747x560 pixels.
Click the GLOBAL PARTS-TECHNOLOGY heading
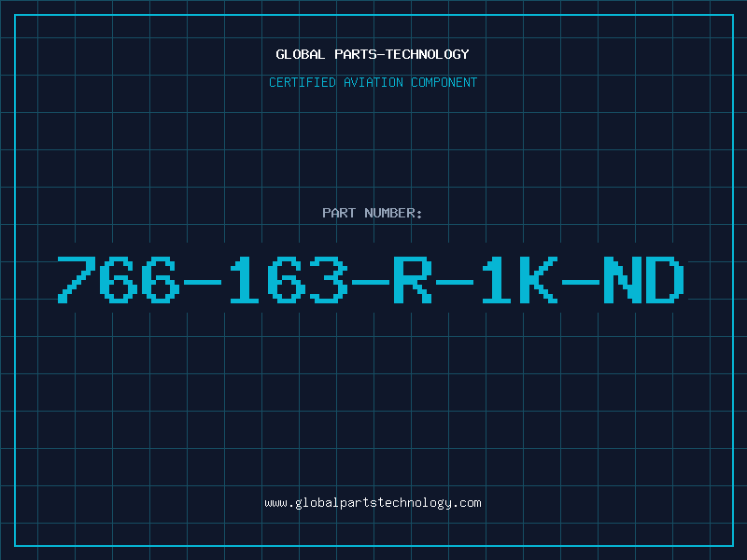373,54
